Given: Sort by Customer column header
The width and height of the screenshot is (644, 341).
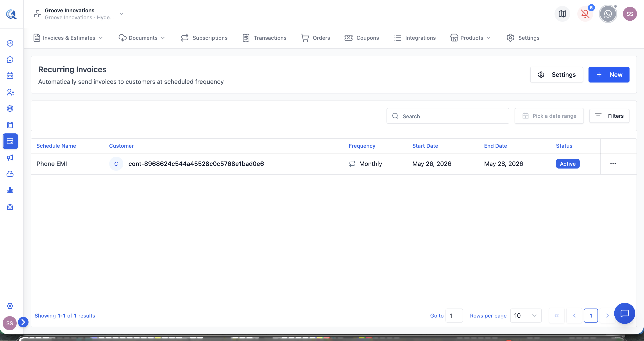Looking at the screenshot, I should [122, 146].
